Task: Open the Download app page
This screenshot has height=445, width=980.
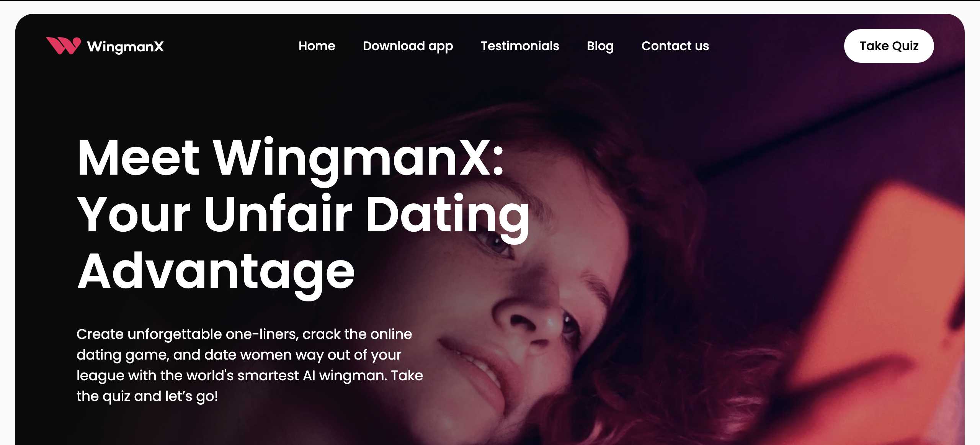Action: coord(408,46)
